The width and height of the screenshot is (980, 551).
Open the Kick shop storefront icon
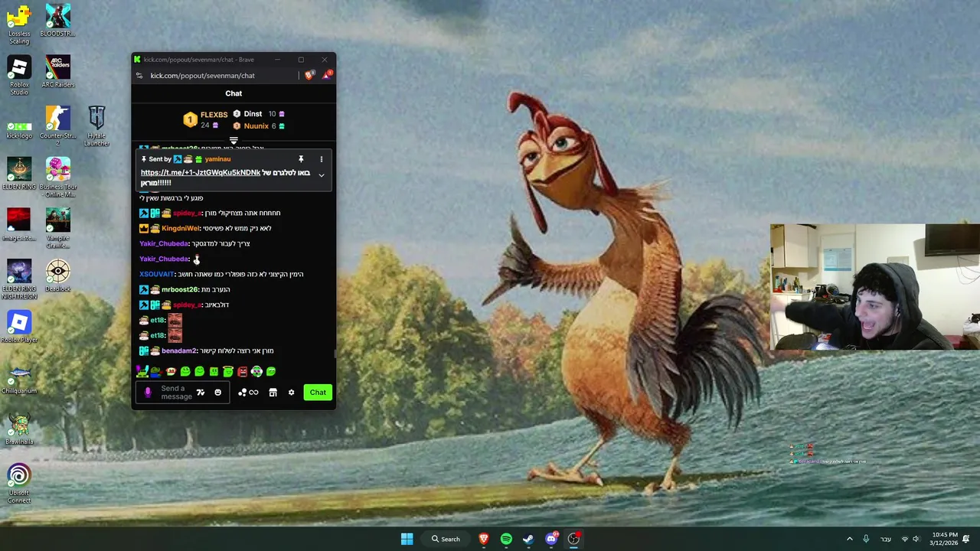(x=273, y=393)
